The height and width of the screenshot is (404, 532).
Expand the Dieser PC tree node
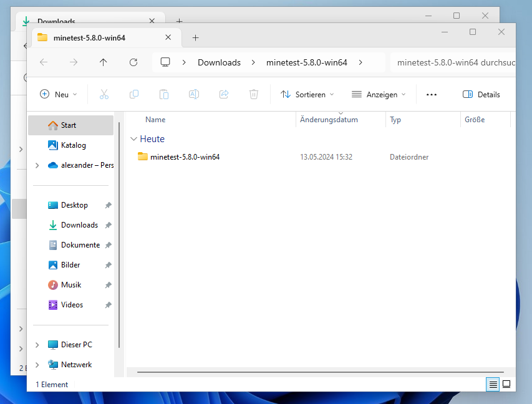click(37, 345)
